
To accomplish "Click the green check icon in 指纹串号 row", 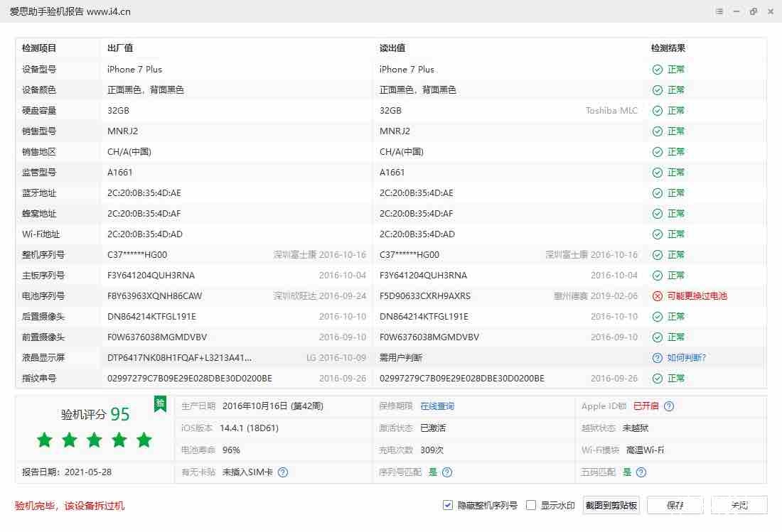I will pos(658,379).
